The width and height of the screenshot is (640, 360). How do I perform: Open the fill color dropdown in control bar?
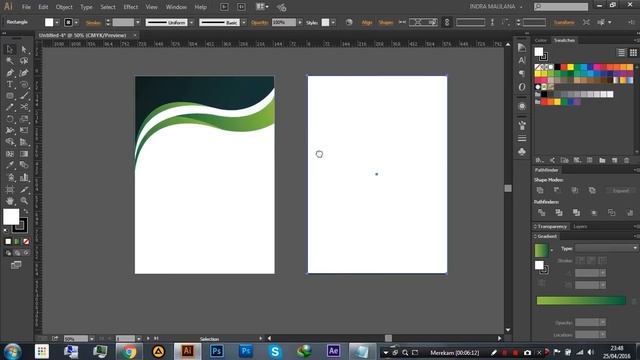tap(57, 22)
